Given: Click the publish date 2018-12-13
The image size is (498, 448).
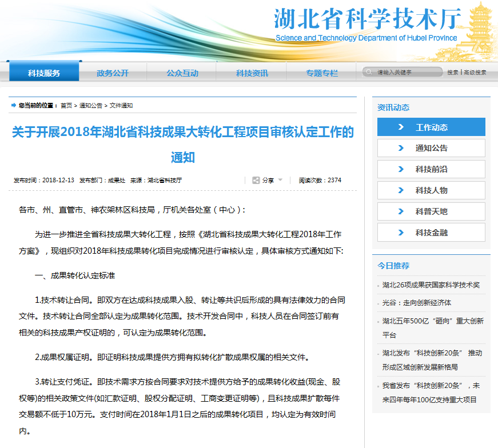Looking at the screenshot, I should point(58,181).
